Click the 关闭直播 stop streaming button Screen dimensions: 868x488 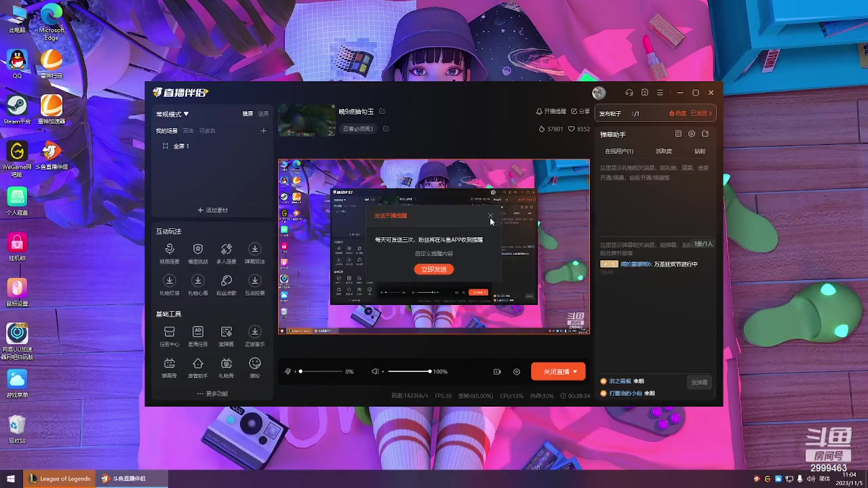coord(556,371)
